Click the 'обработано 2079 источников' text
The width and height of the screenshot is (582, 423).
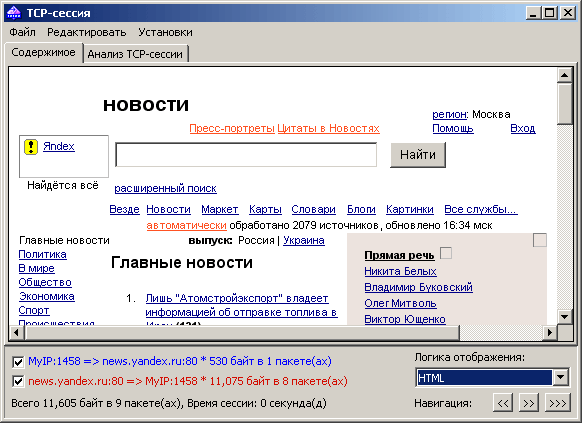tap(304, 225)
